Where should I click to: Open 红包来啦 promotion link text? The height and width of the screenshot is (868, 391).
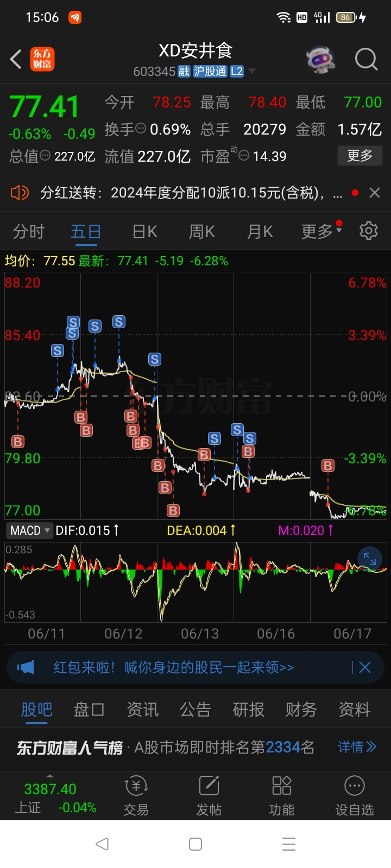point(174,667)
